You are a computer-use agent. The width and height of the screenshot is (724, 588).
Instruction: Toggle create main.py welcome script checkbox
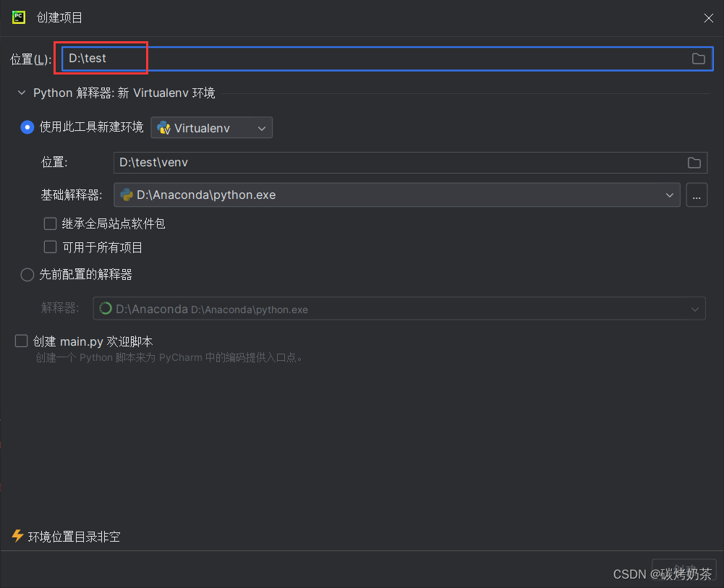point(21,341)
